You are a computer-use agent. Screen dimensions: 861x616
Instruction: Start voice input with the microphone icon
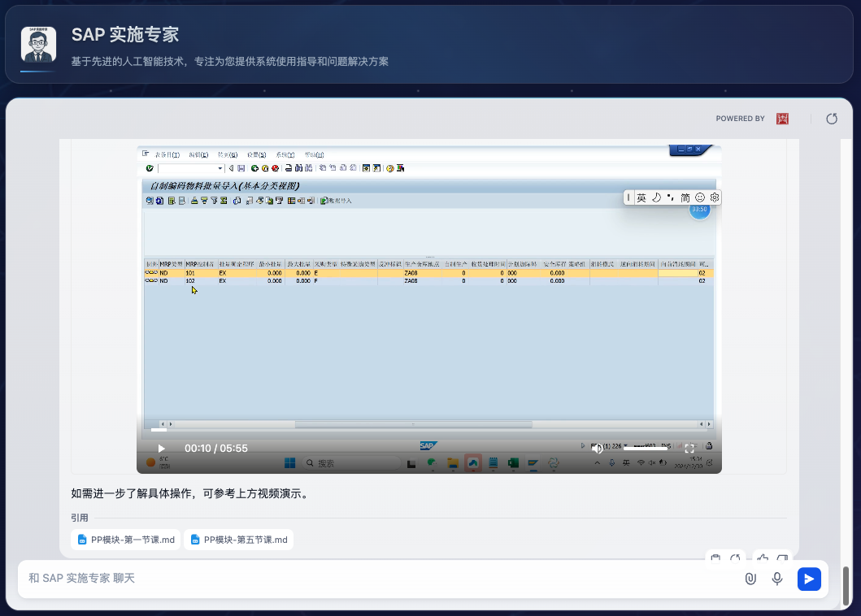(777, 579)
